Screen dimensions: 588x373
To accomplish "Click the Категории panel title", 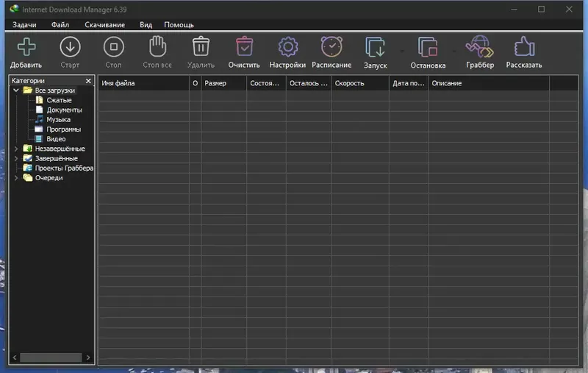I will [28, 81].
